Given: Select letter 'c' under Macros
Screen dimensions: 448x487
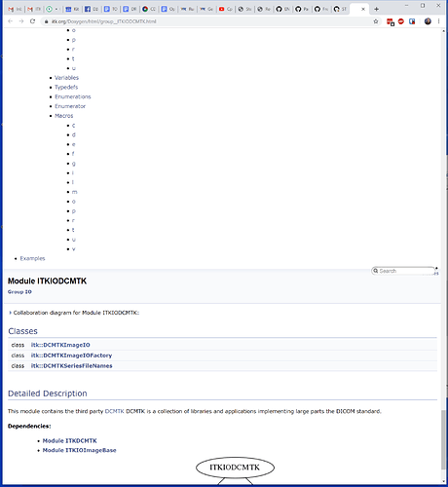Looking at the screenshot, I should [x=74, y=126].
